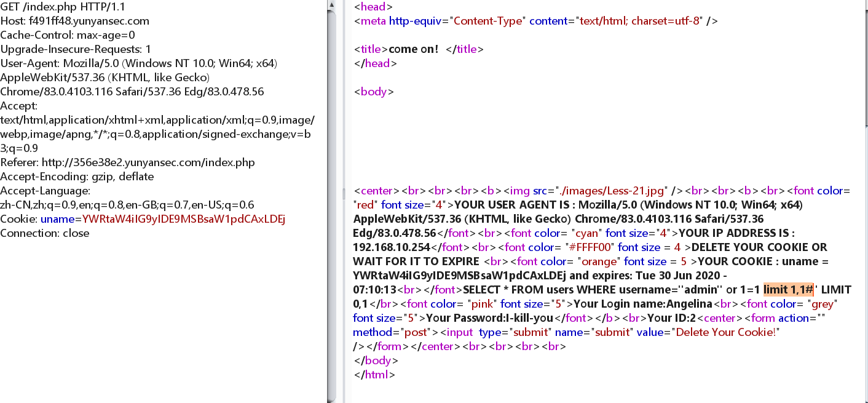868x403 pixels.
Task: Click the meta http-equiv Content-Type line
Action: [x=535, y=21]
